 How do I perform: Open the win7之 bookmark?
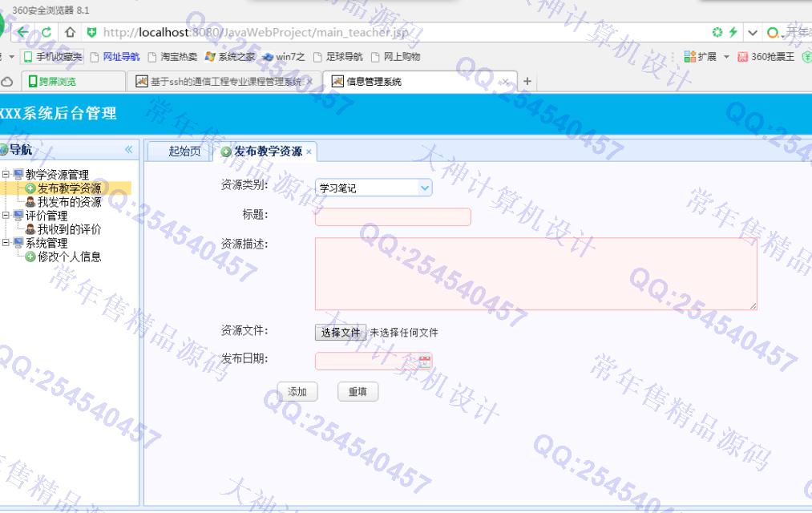coord(284,56)
